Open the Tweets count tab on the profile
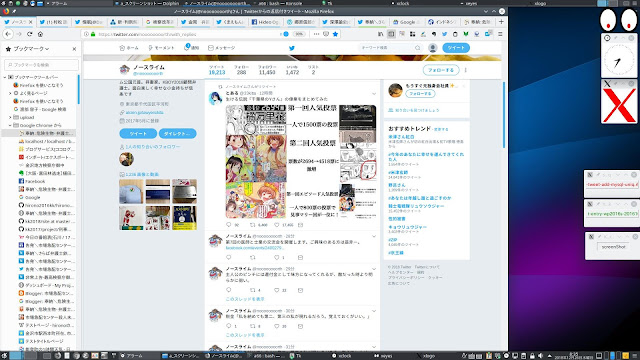The width and height of the screenshot is (640, 360). pos(217,70)
